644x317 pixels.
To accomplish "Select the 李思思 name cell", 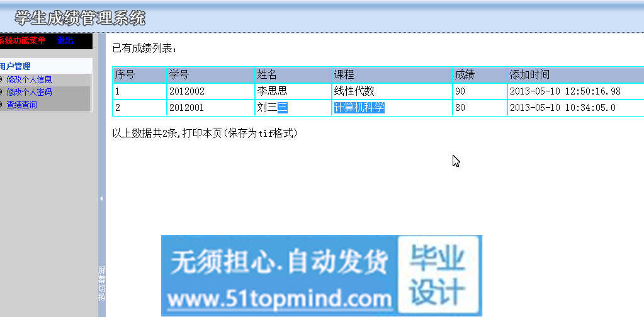I will pyautogui.click(x=272, y=91).
